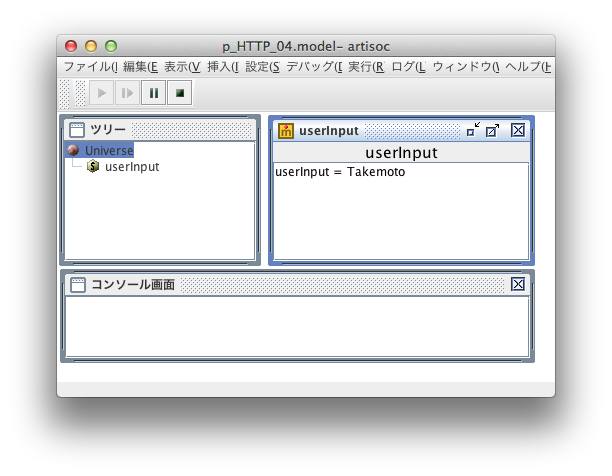612x476 pixels.
Task: Maximize the userInput panel
Action: click(x=493, y=130)
